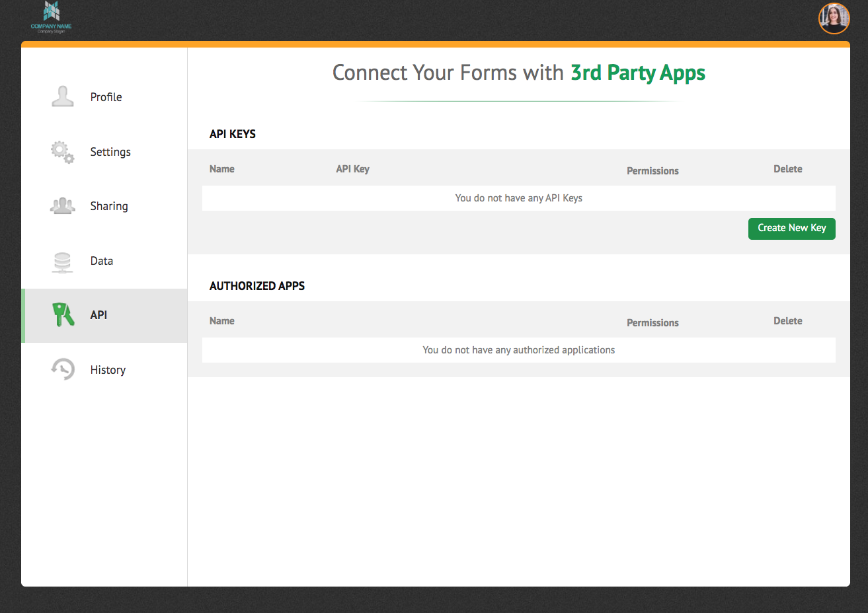
Task: Click 'You do not have any authorized applications' text
Action: pos(519,350)
